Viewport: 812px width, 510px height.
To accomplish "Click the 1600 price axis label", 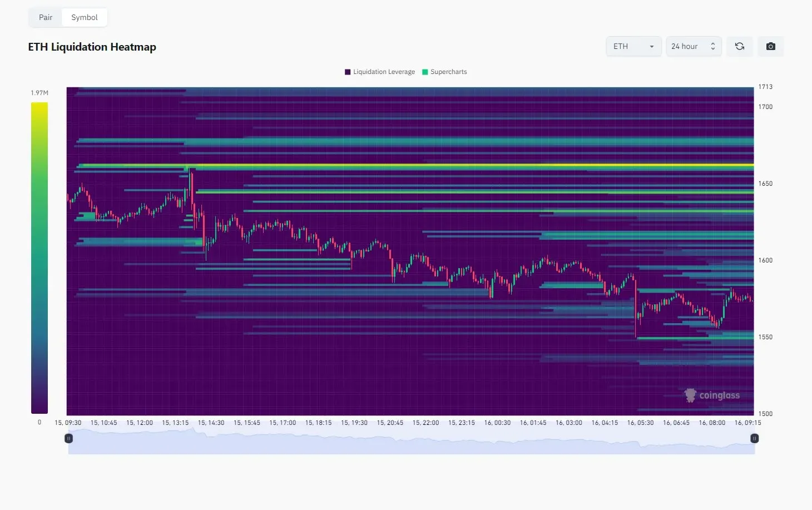I will (x=765, y=260).
